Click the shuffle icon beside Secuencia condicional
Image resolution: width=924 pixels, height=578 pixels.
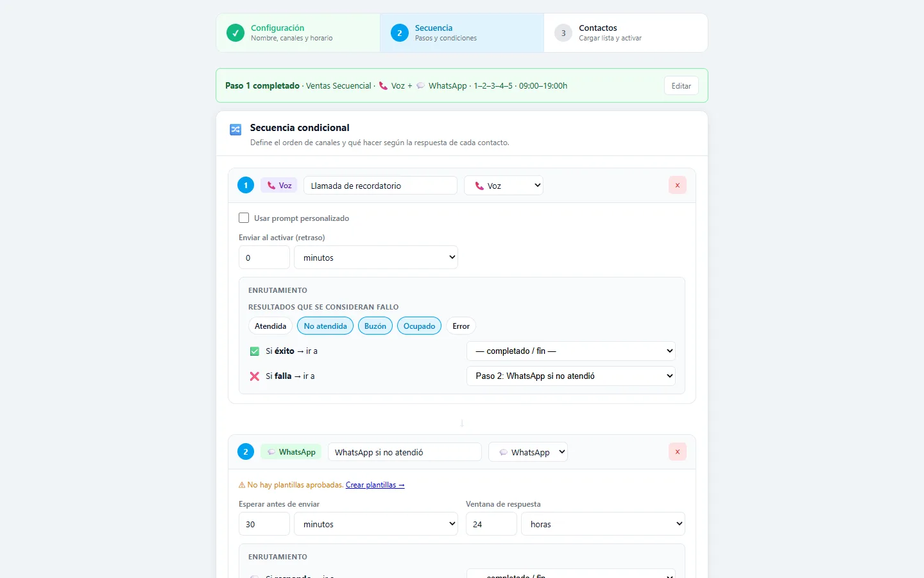coord(235,130)
